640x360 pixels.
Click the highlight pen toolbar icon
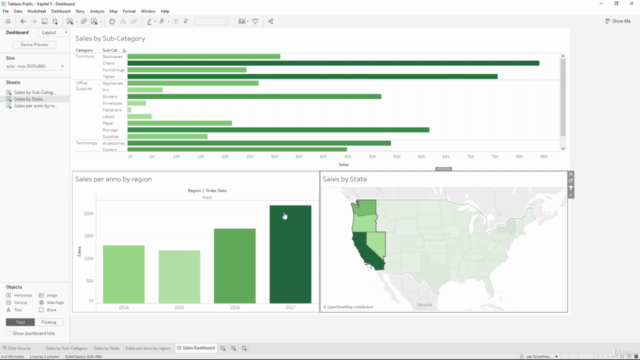(149, 21)
